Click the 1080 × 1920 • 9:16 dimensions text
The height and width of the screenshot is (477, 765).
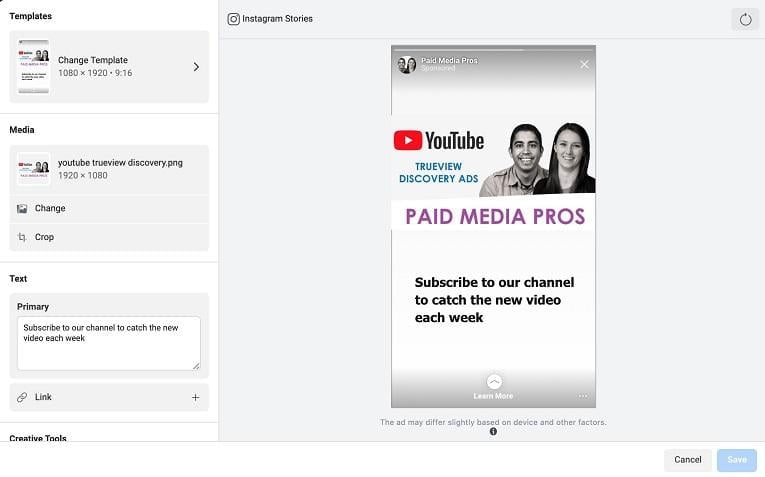95,73
